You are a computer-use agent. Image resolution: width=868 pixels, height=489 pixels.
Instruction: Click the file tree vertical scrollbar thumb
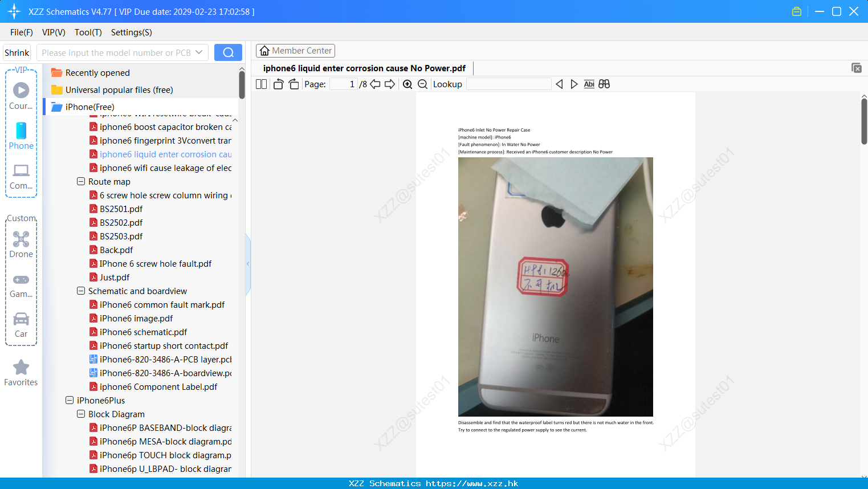pyautogui.click(x=242, y=84)
